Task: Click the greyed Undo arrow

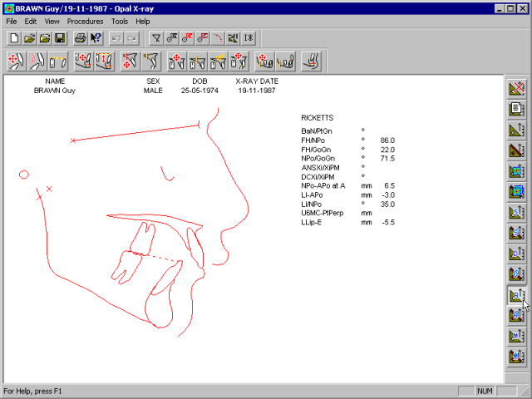Action: click(116, 38)
